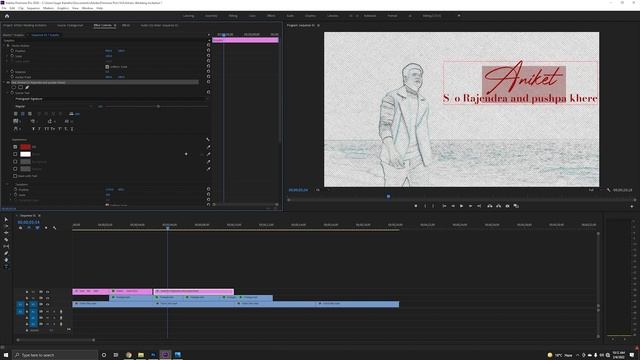Image resolution: width=640 pixels, height=360 pixels.
Task: Collapse the selected Text layer effect
Action: 4,82
